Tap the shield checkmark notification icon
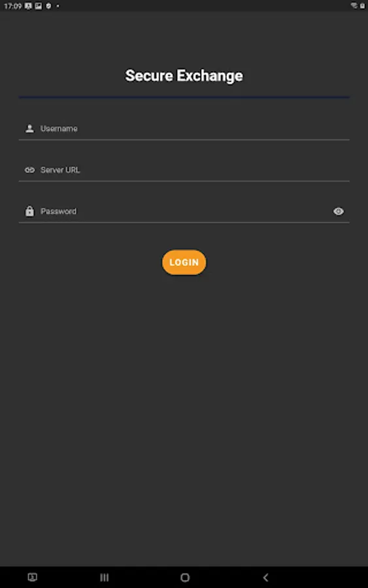368x588 pixels. tap(48, 6)
